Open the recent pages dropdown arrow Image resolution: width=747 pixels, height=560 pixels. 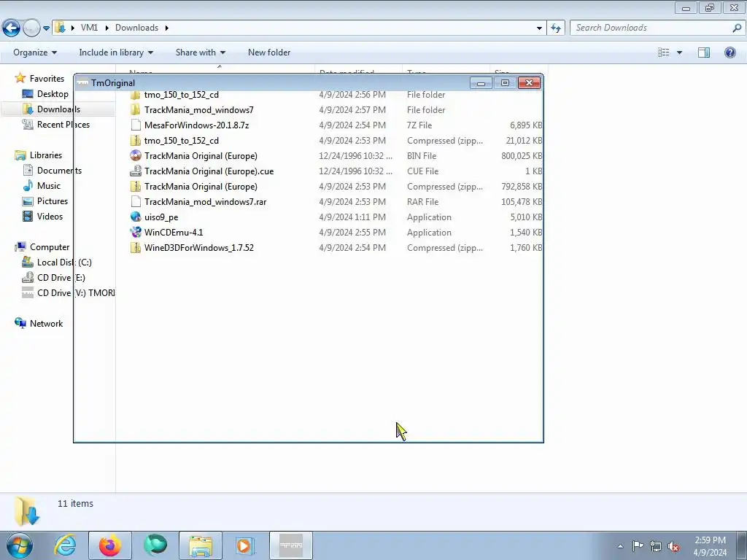tap(46, 28)
